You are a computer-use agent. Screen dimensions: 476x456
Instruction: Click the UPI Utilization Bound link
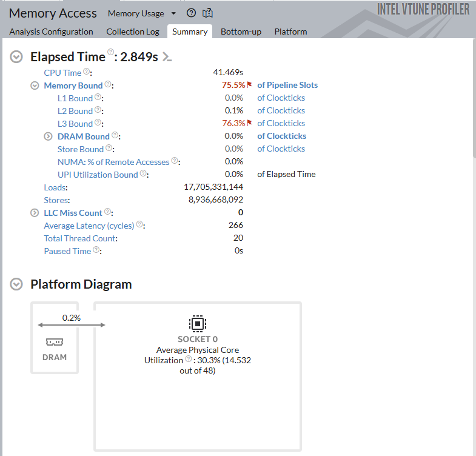coord(98,175)
